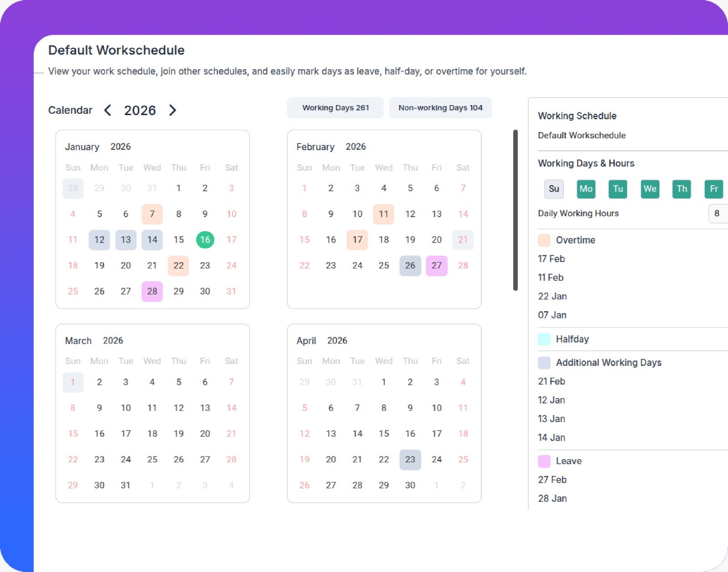Screen dimensions: 728x572
Task: Select the 28 Jan leave entry
Action: (x=552, y=498)
